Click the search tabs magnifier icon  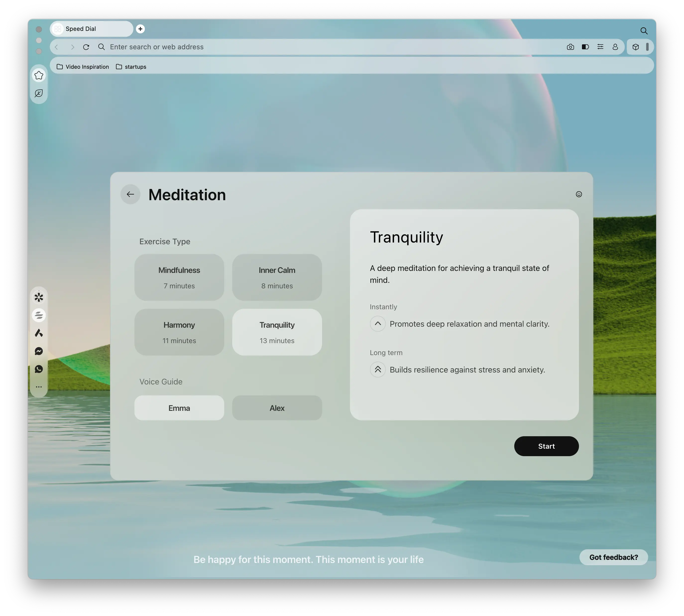pos(644,31)
